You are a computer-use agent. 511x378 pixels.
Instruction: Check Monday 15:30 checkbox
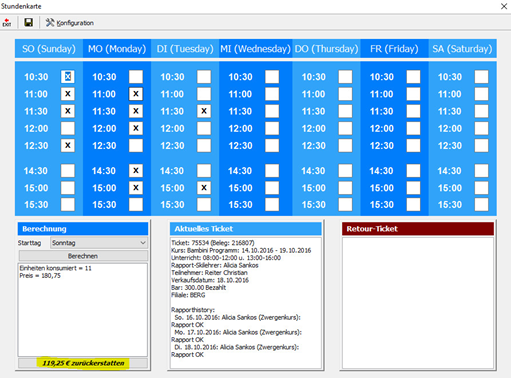136,205
